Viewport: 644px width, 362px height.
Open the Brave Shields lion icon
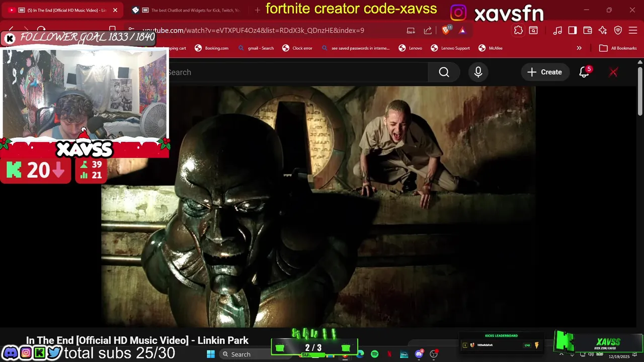pos(446,30)
